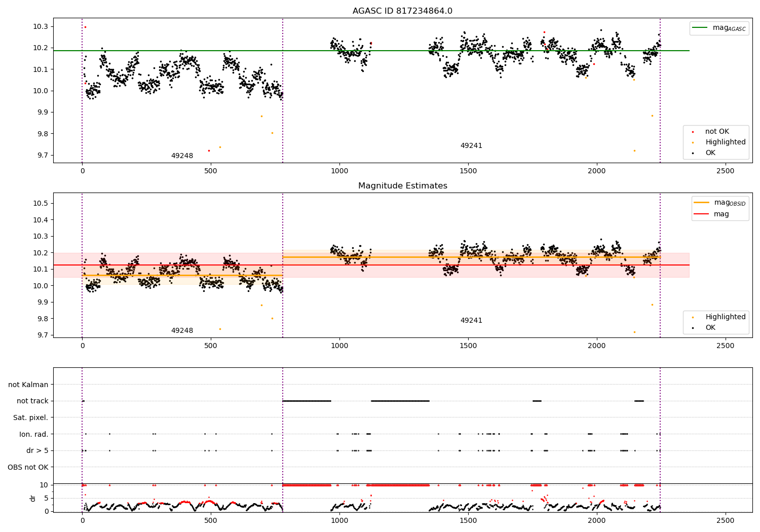Click the 'not track' row label
The image size is (760, 532).
pos(32,401)
